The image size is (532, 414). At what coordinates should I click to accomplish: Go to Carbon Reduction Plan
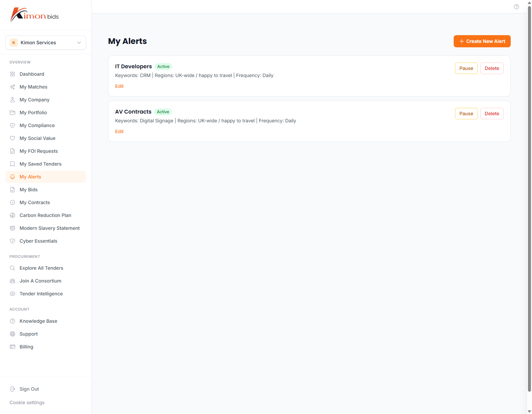click(46, 215)
